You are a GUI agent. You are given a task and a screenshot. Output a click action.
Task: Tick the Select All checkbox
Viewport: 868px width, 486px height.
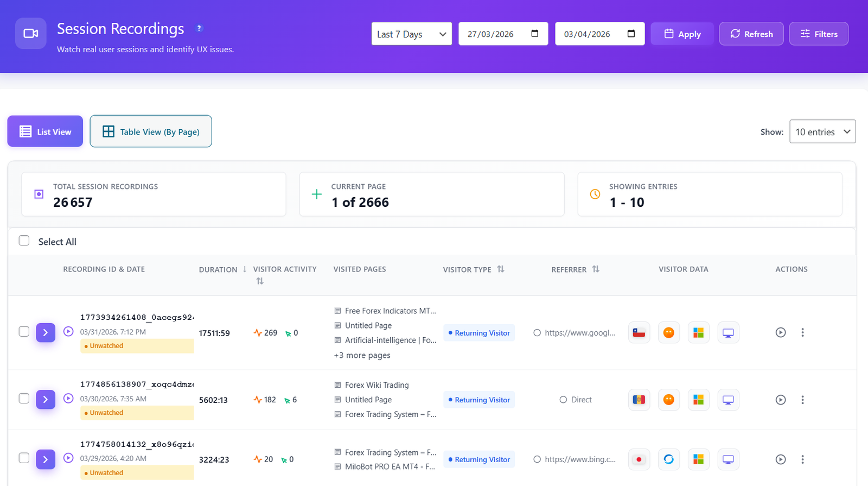click(x=24, y=241)
